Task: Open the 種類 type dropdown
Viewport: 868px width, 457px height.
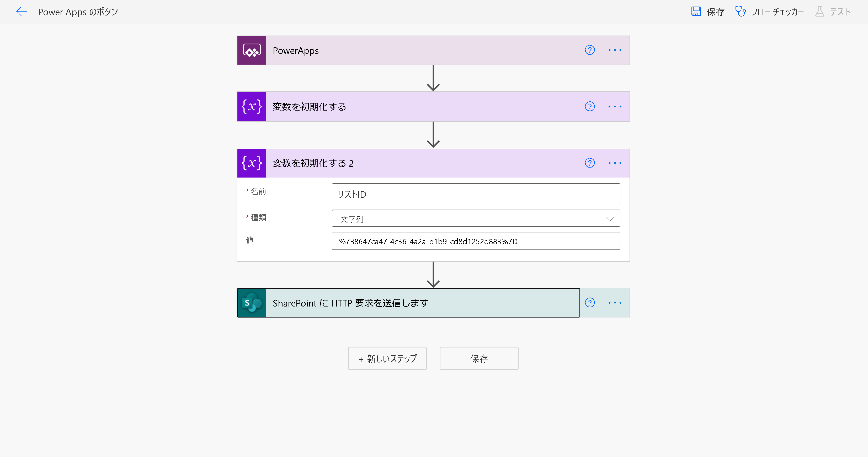Action: (x=475, y=219)
